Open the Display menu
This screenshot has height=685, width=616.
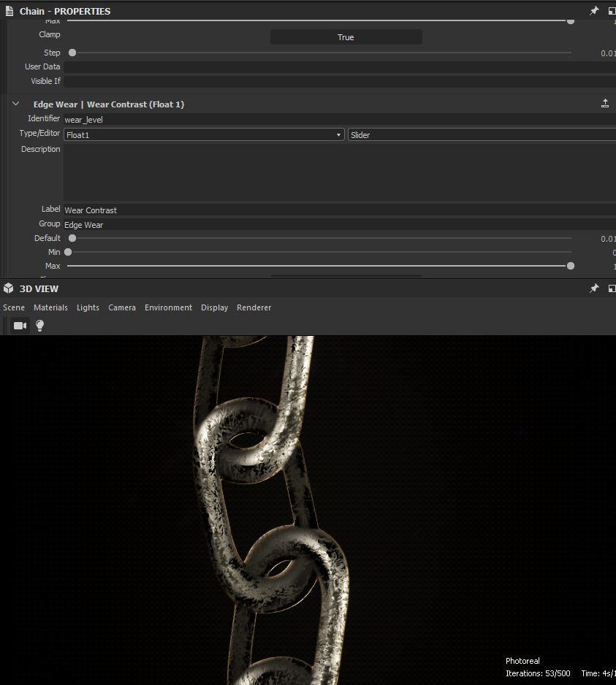click(x=215, y=307)
